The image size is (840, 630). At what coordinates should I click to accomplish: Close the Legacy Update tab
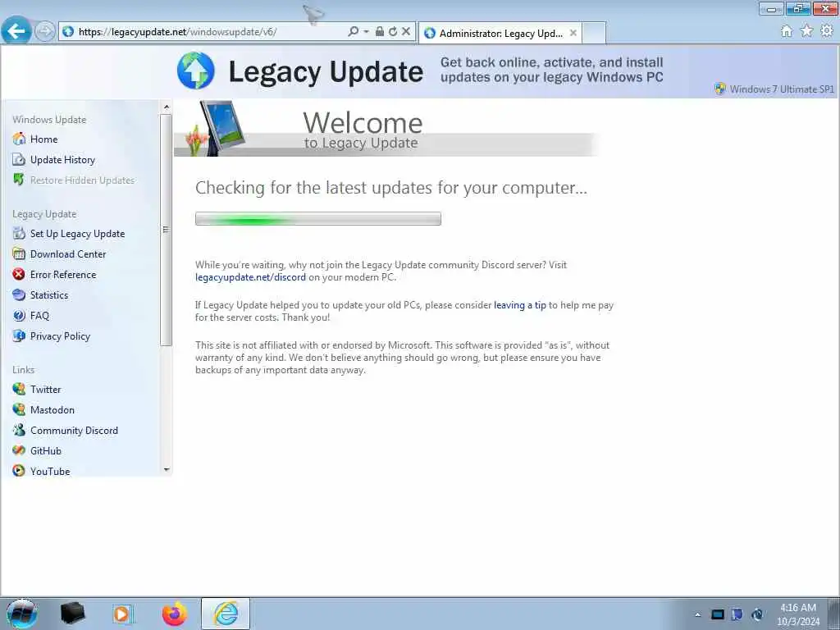point(573,33)
